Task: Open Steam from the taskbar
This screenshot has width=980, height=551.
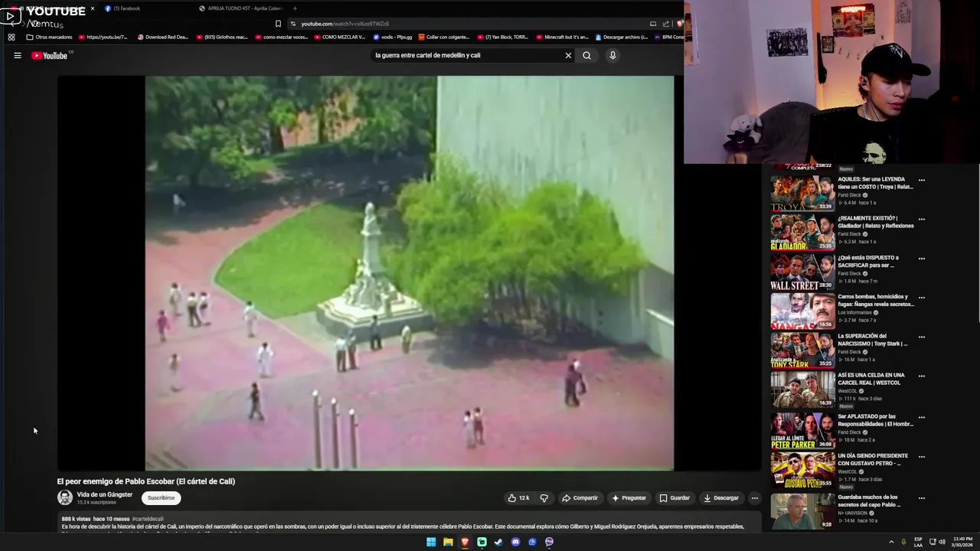Action: [498, 542]
